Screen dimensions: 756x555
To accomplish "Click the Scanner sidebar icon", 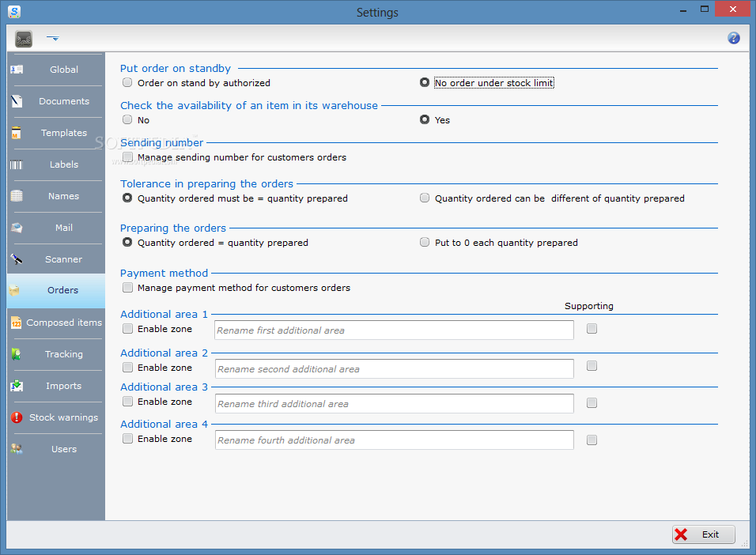I will (x=17, y=259).
